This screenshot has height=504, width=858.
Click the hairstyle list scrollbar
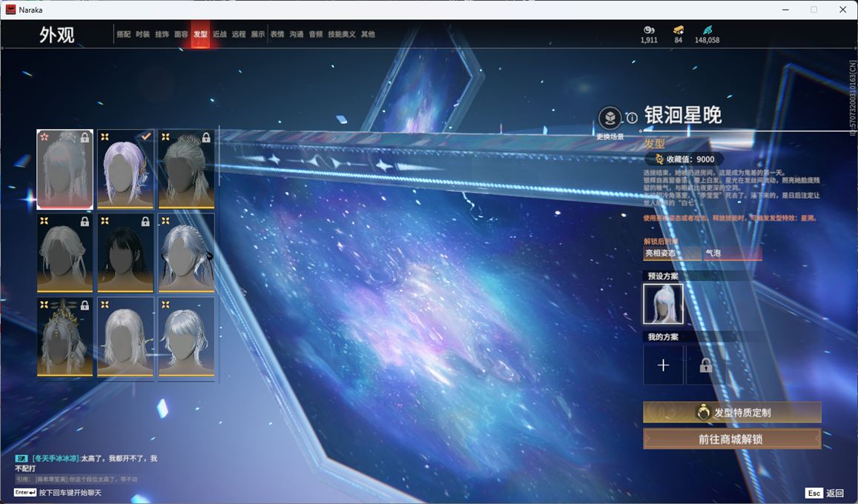click(x=219, y=159)
